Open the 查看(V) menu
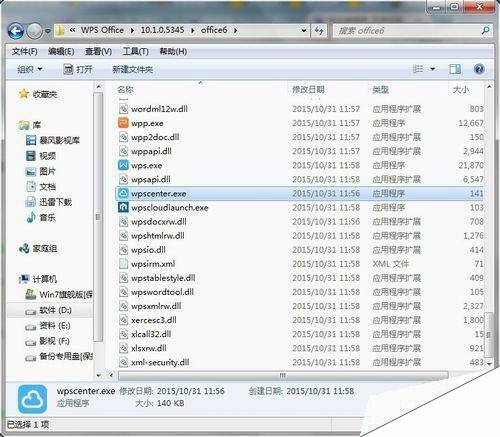500x437 pixels. pos(98,51)
